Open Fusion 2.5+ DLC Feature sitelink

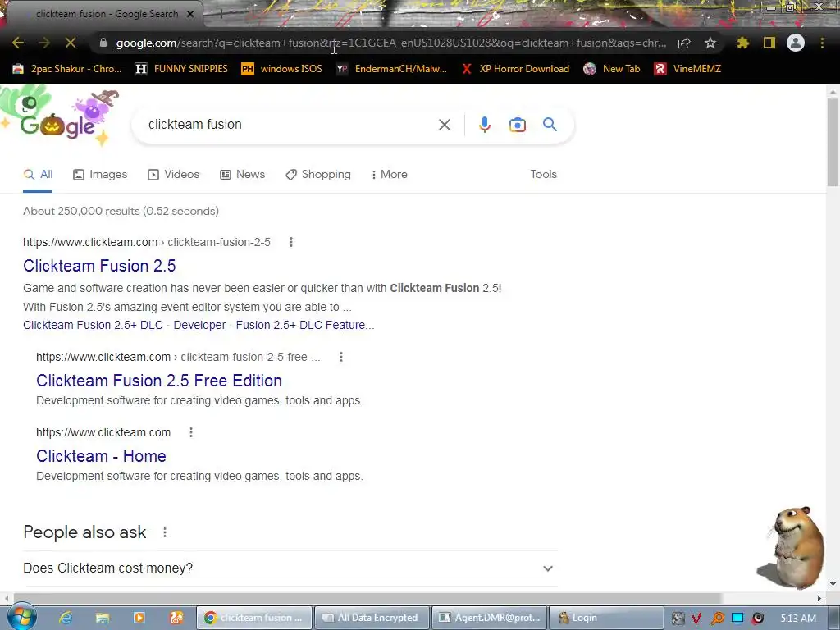coord(305,325)
